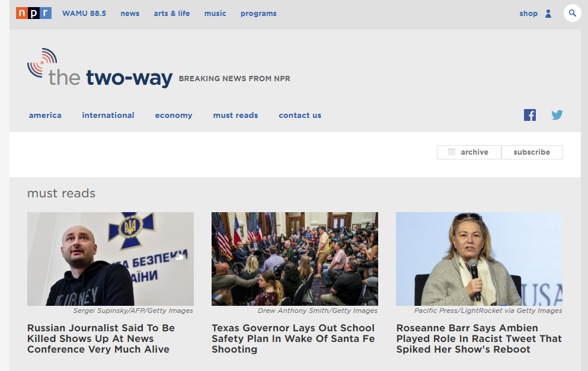588x371 pixels.
Task: Go to the shop link
Action: [x=528, y=14]
